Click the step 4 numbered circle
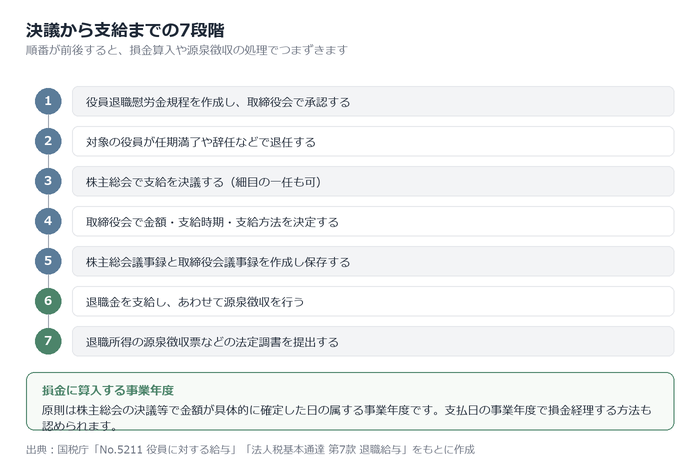The height and width of the screenshot is (462, 700). point(48,221)
